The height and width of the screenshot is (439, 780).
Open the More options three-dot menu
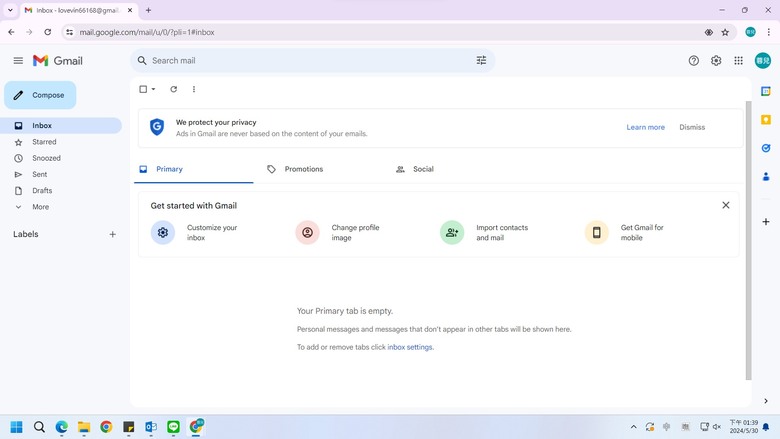point(194,89)
